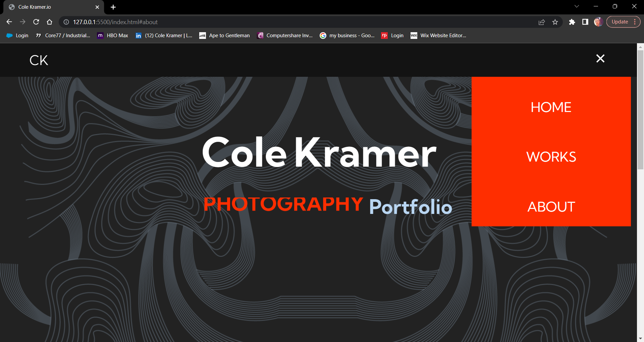Select WORKS in the red menu
This screenshot has width=644, height=342.
pyautogui.click(x=551, y=157)
